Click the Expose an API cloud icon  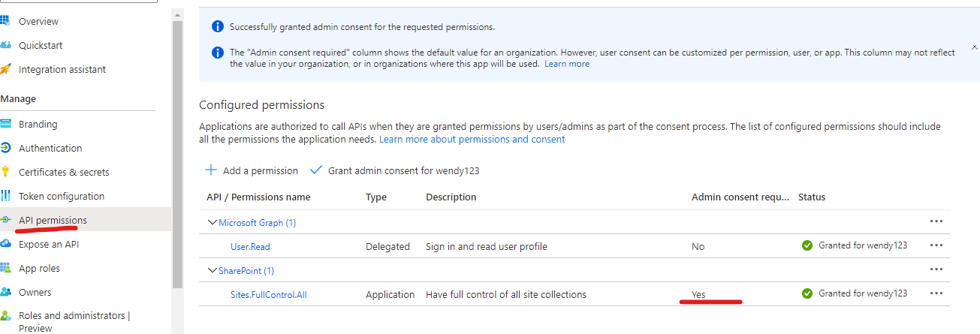5,244
